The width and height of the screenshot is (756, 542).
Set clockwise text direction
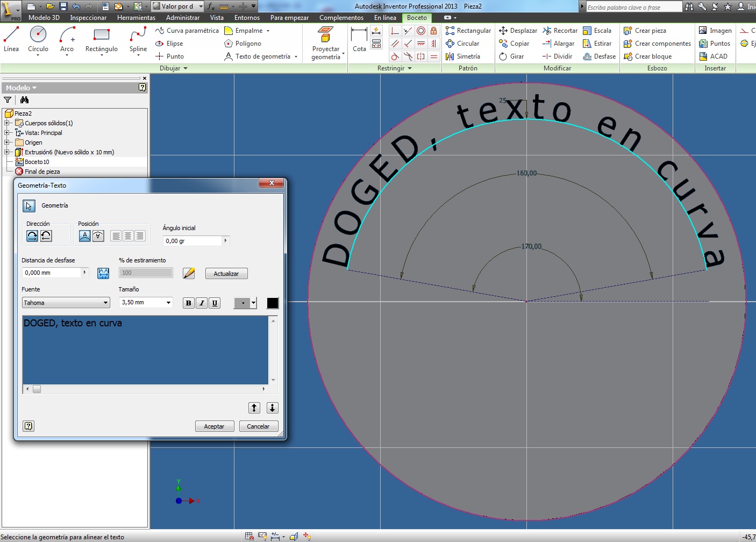tap(32, 236)
